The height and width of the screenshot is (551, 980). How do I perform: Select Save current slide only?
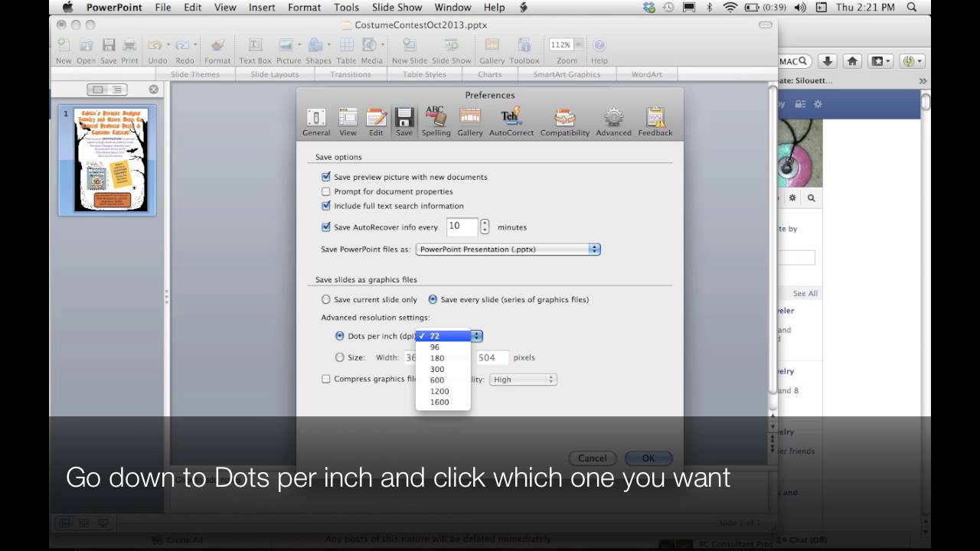coord(326,299)
